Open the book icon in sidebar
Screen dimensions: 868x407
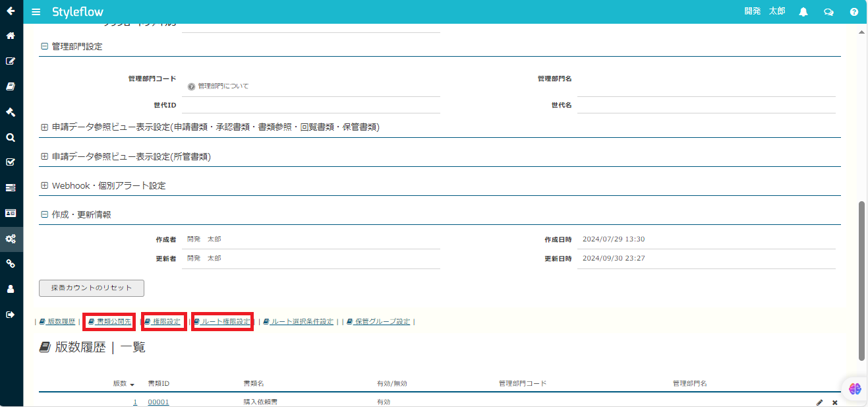(x=11, y=86)
